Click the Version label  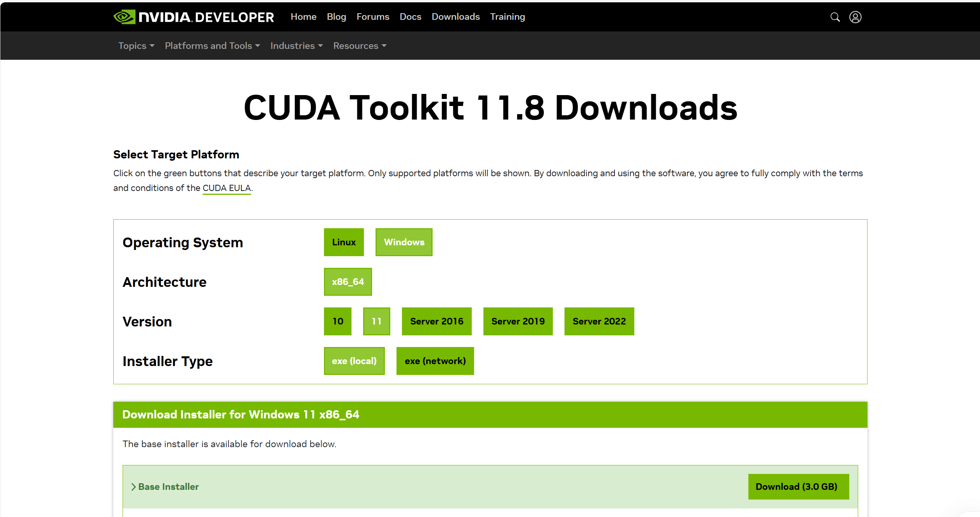point(147,322)
